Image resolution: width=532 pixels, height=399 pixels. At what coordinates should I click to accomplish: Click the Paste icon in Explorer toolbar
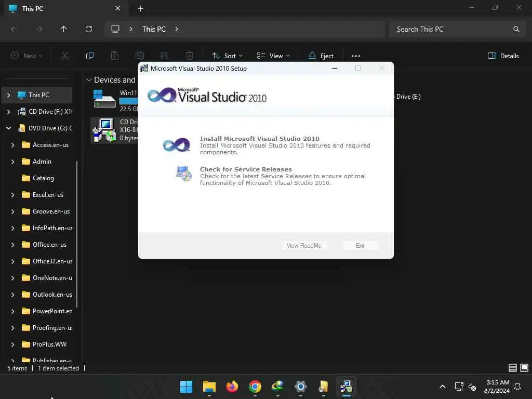click(x=115, y=56)
